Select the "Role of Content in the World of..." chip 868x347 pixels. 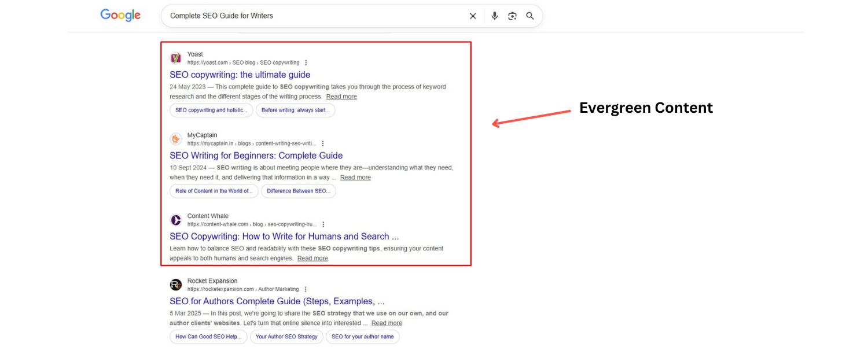(214, 191)
